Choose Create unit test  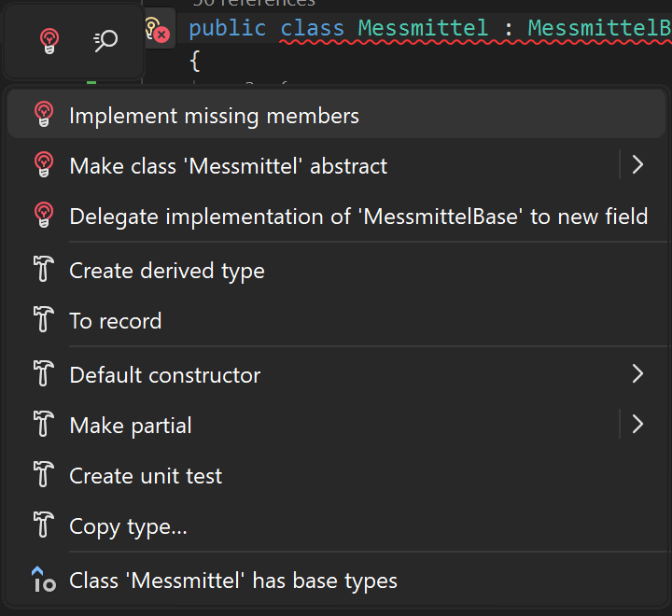(x=336, y=475)
